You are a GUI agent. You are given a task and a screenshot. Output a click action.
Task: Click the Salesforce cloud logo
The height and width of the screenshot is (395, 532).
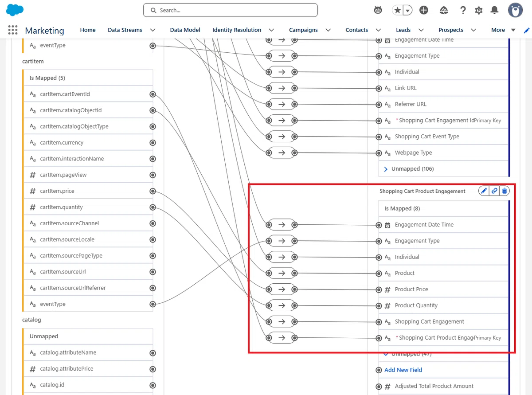click(15, 10)
